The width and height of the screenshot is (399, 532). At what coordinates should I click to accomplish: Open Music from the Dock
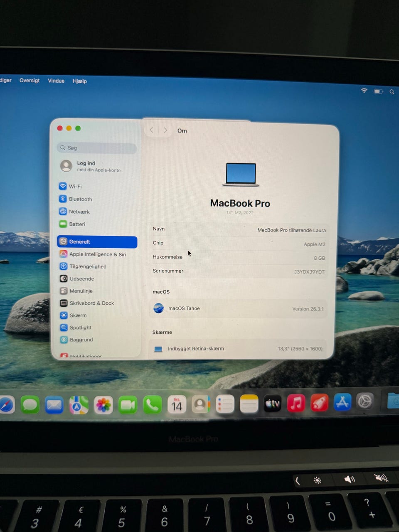click(x=296, y=403)
